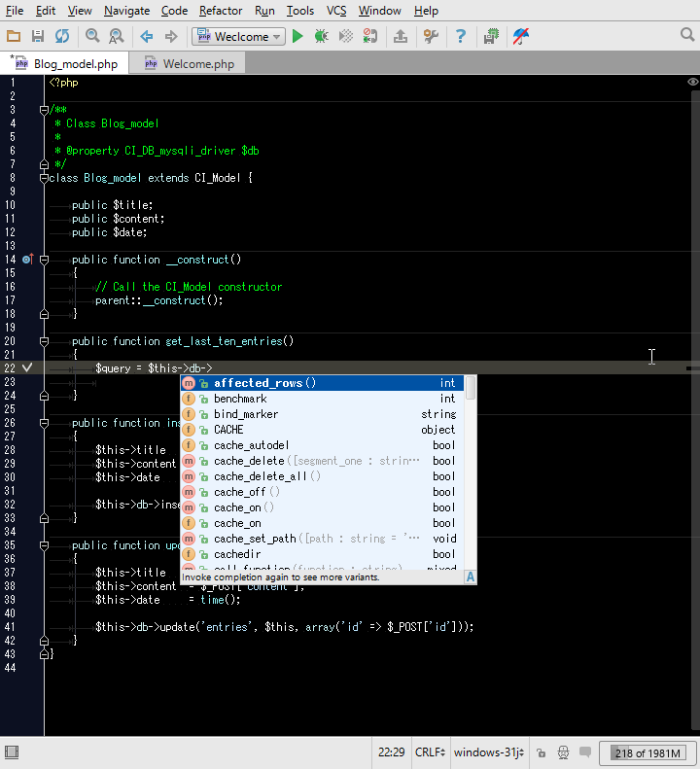The image size is (700, 769).
Task: Navigate forward with the right arrow
Action: click(171, 36)
